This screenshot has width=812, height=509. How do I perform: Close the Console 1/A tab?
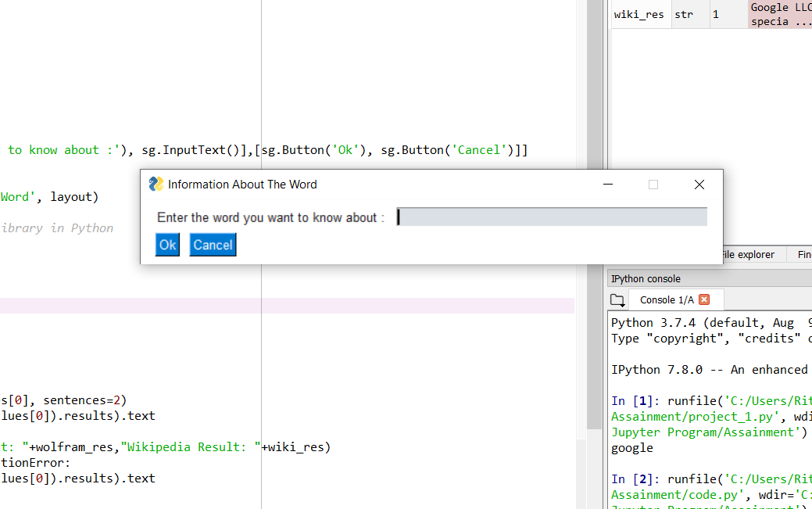coord(704,299)
